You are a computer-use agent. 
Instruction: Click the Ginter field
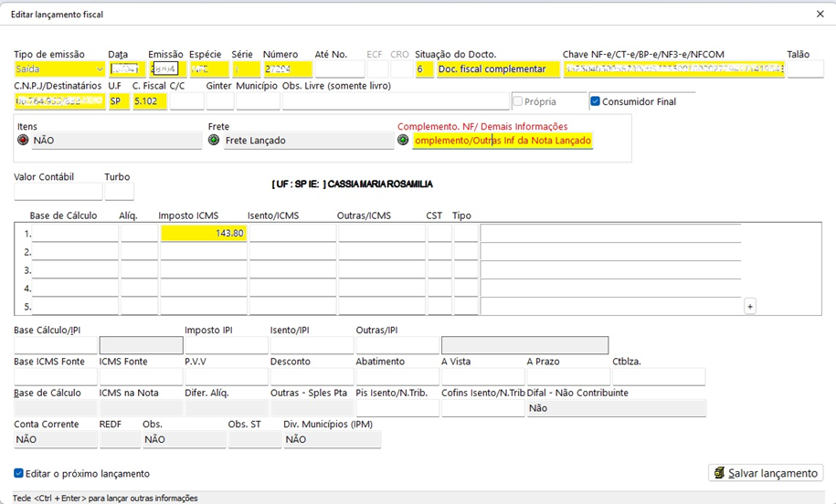click(x=220, y=101)
